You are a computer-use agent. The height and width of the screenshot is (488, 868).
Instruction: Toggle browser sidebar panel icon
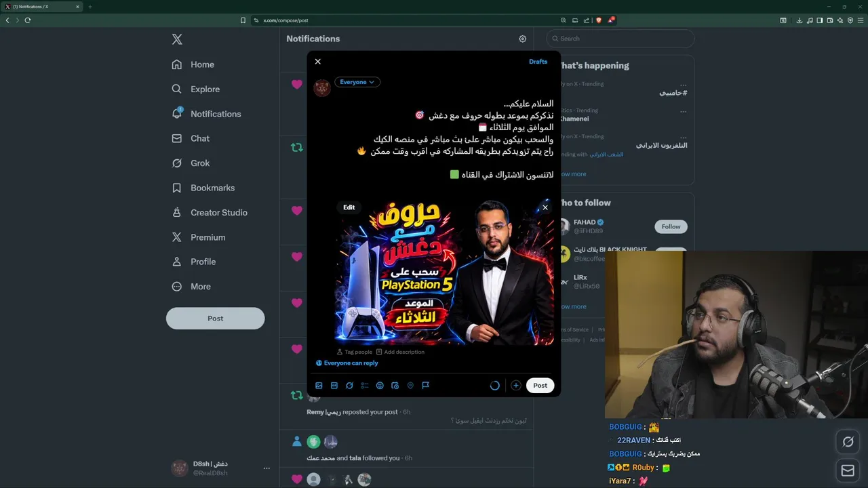coord(820,20)
